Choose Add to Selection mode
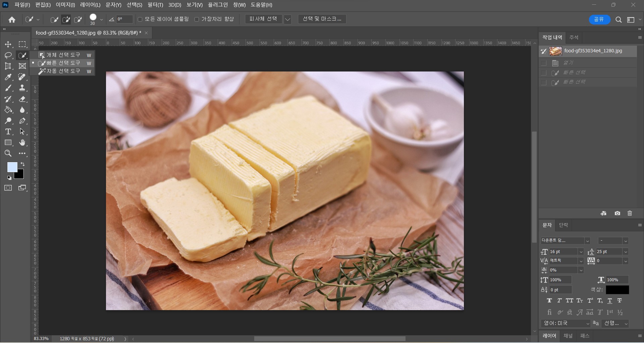The width and height of the screenshot is (644, 343). 66,19
